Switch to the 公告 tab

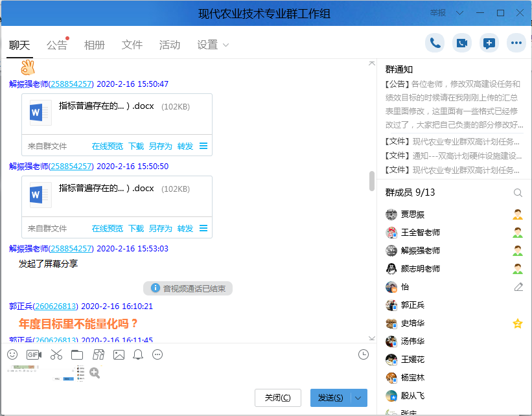pos(57,45)
